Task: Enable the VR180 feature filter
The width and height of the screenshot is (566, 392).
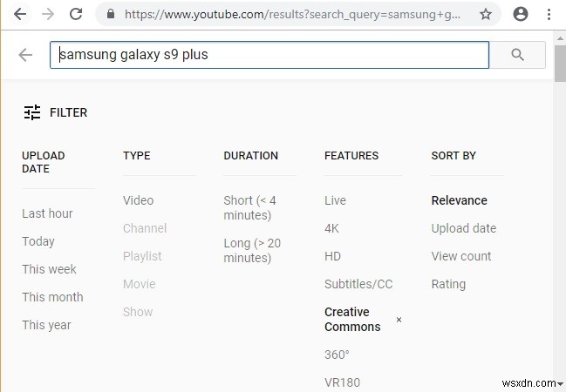Action: pos(342,382)
